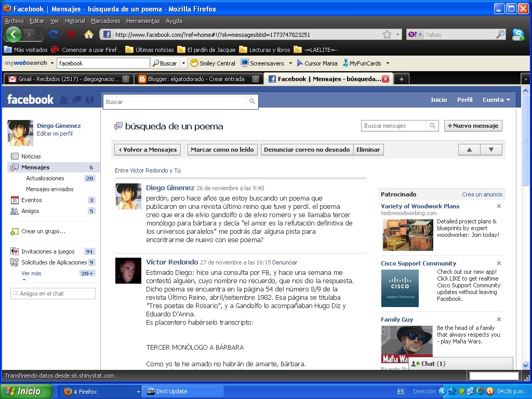This screenshot has width=532, height=399.
Task: Open the Herramientas menu
Action: click(x=143, y=21)
